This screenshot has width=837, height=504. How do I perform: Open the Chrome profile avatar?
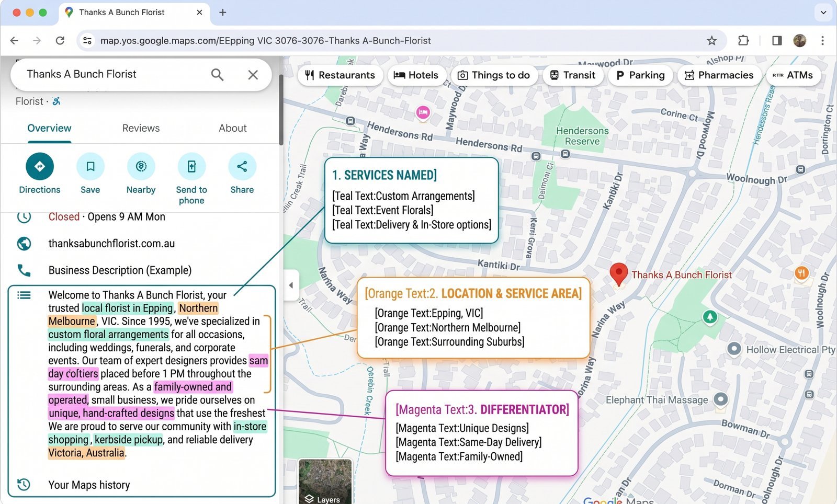click(x=799, y=41)
